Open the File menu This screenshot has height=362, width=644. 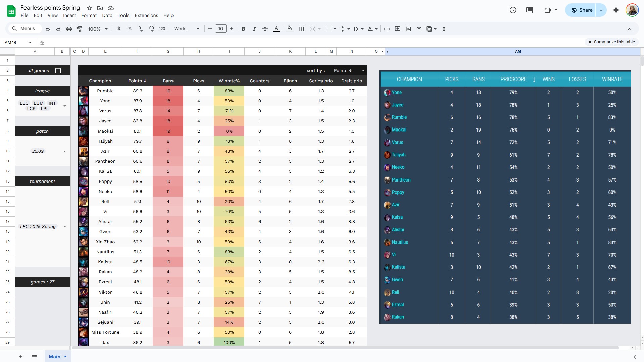click(x=24, y=15)
